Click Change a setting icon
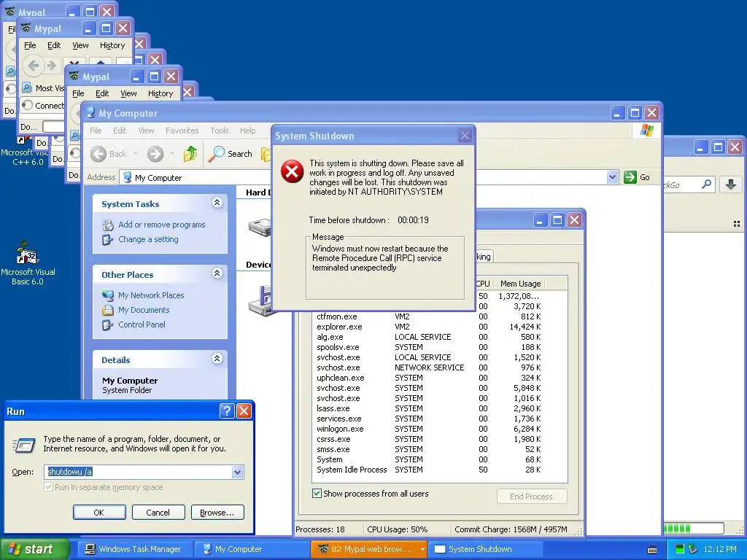The height and width of the screenshot is (560, 747). point(108,239)
